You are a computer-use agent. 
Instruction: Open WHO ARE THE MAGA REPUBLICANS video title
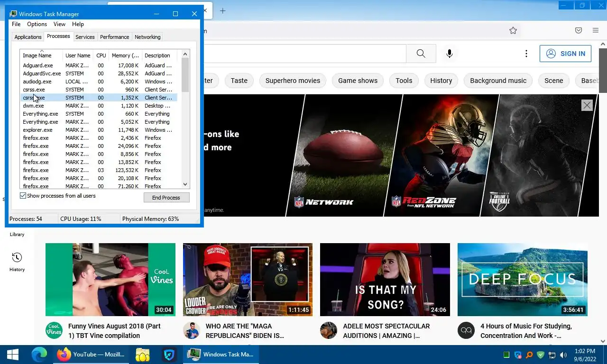click(245, 331)
